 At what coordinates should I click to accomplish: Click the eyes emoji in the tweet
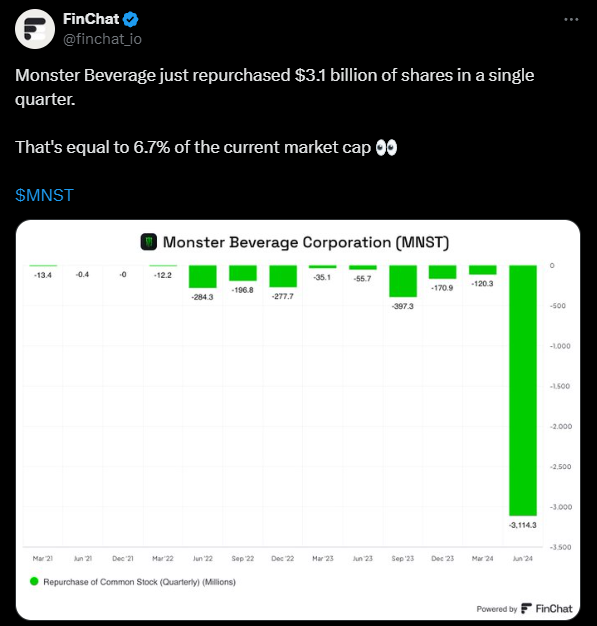pyautogui.click(x=386, y=147)
